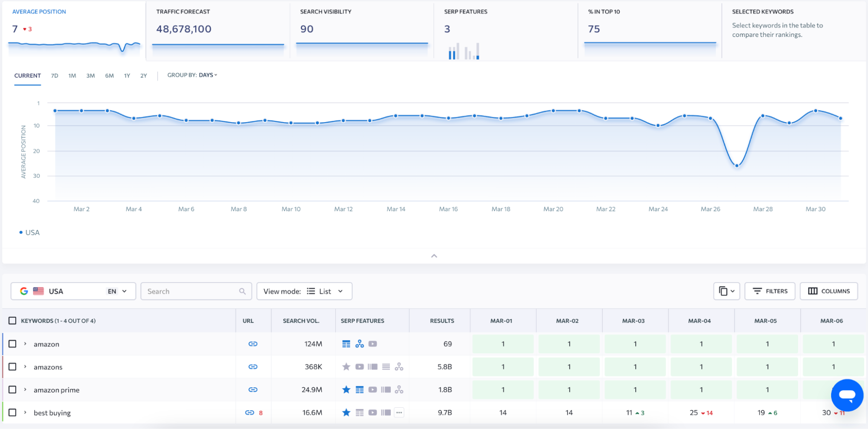This screenshot has width=868, height=429.
Task: Select all keywords with header checkbox
Action: pyautogui.click(x=13, y=321)
